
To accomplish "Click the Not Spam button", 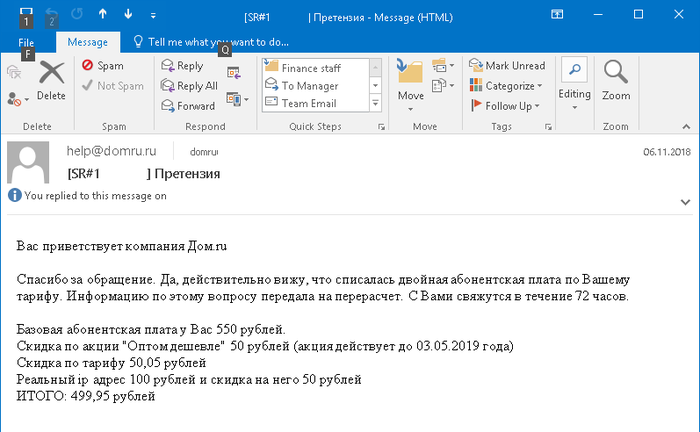I will [113, 86].
